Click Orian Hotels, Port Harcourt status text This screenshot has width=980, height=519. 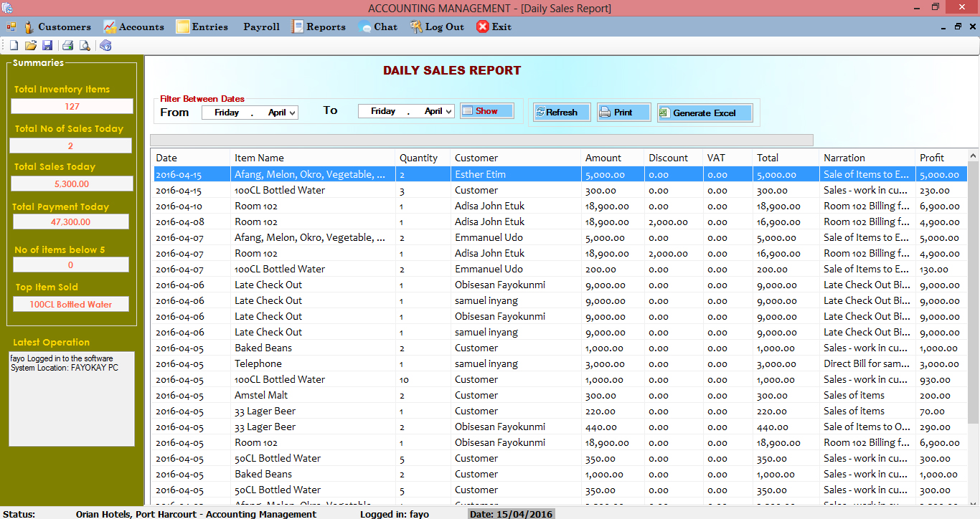coord(196,514)
